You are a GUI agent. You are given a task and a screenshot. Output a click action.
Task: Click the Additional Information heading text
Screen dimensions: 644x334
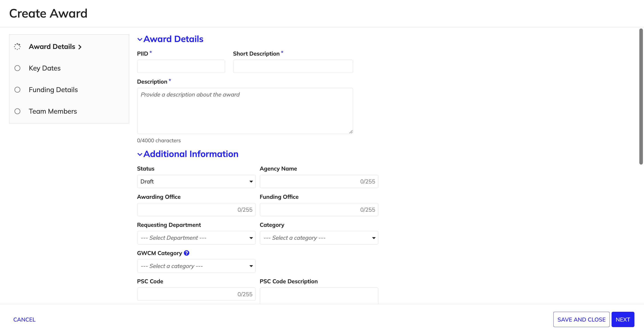point(191,154)
